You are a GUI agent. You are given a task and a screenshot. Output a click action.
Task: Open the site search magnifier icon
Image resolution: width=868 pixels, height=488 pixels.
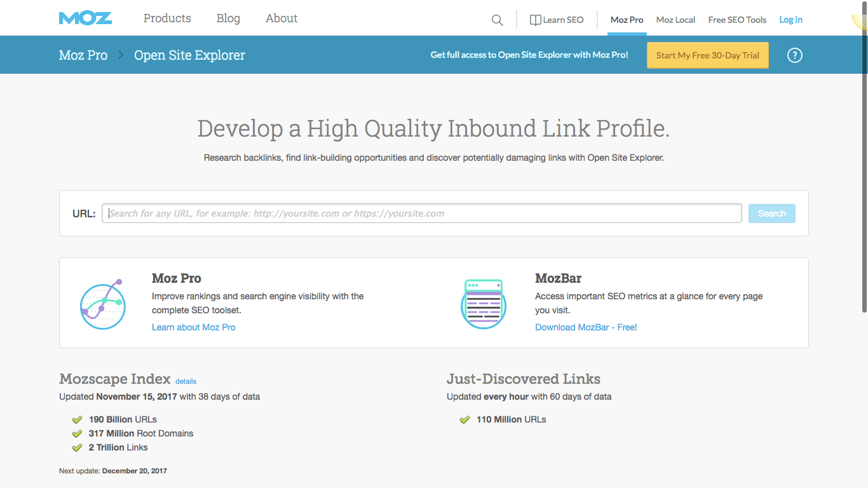tap(498, 20)
